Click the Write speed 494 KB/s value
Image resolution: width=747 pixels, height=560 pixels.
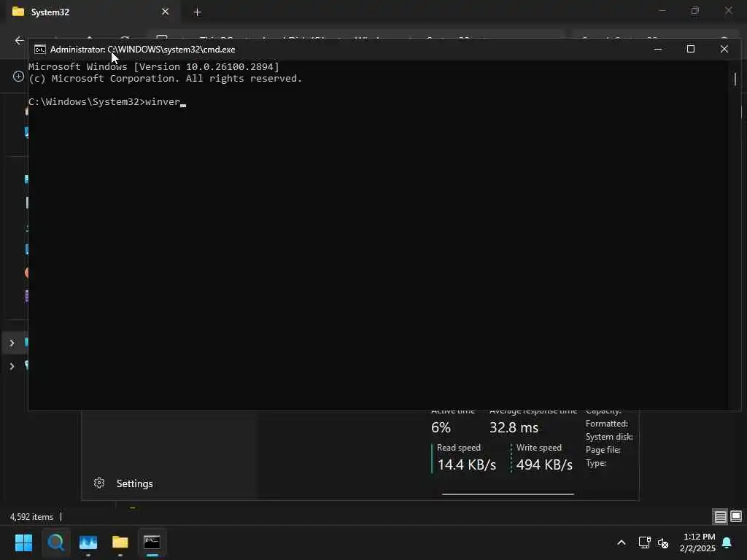click(544, 464)
